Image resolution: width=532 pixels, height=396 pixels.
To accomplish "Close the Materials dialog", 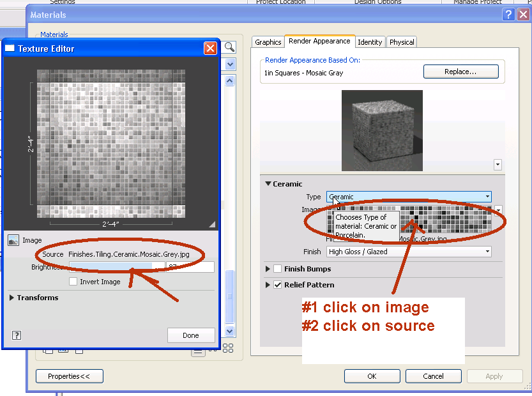I will pyautogui.click(x=523, y=15).
